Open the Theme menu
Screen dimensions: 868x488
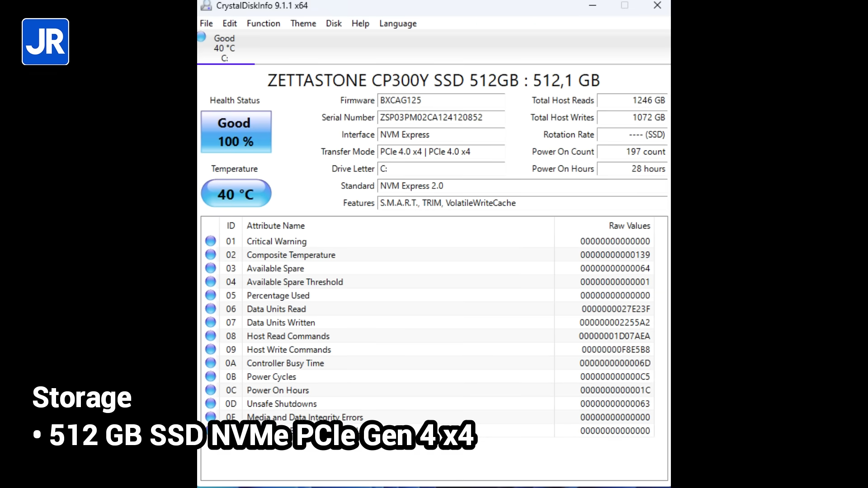(x=303, y=23)
